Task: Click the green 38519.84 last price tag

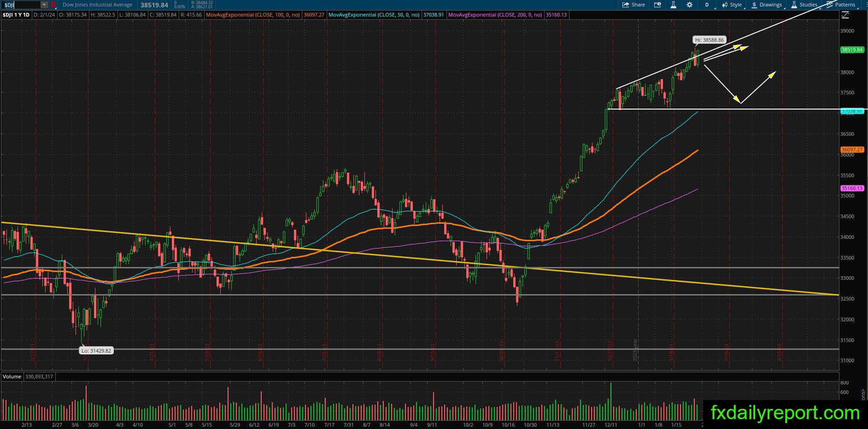Action: coord(852,50)
